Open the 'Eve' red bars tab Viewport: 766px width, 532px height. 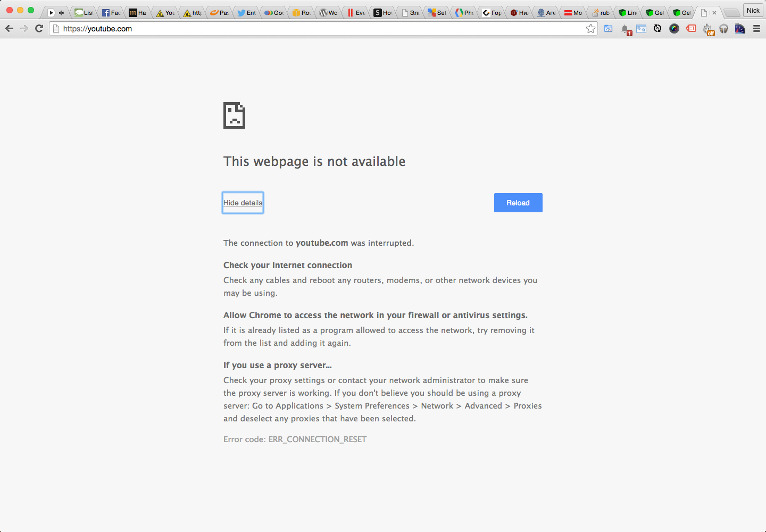pos(355,13)
